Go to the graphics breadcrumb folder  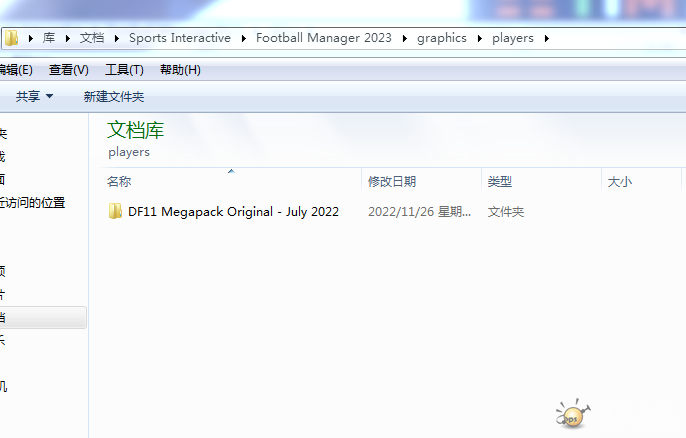tap(442, 38)
